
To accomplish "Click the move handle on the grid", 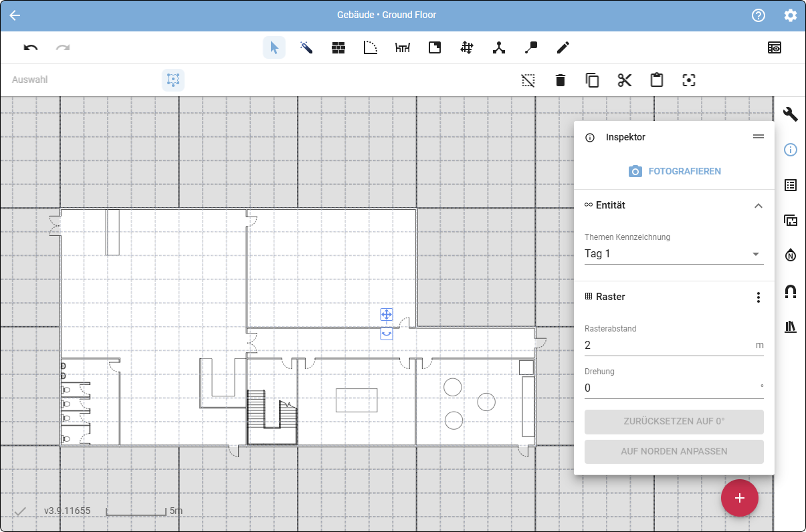I will pos(386,314).
